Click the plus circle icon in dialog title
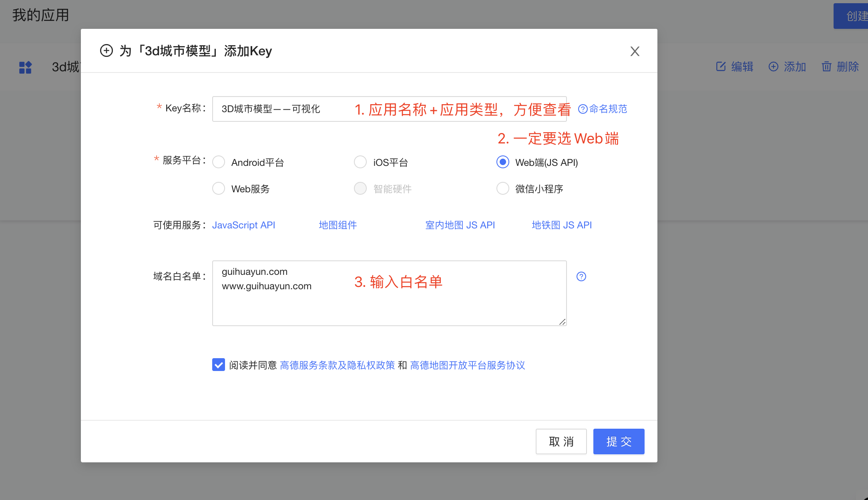This screenshot has height=500, width=868. coord(106,51)
